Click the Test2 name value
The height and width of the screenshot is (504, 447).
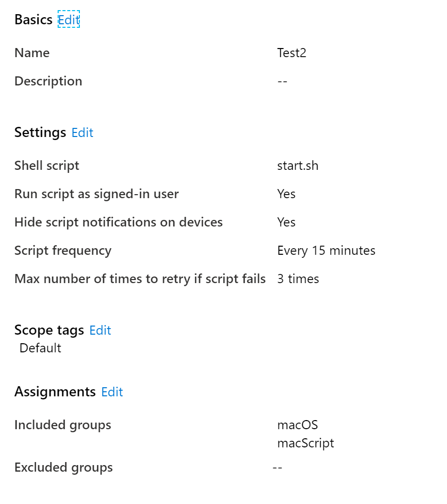292,53
